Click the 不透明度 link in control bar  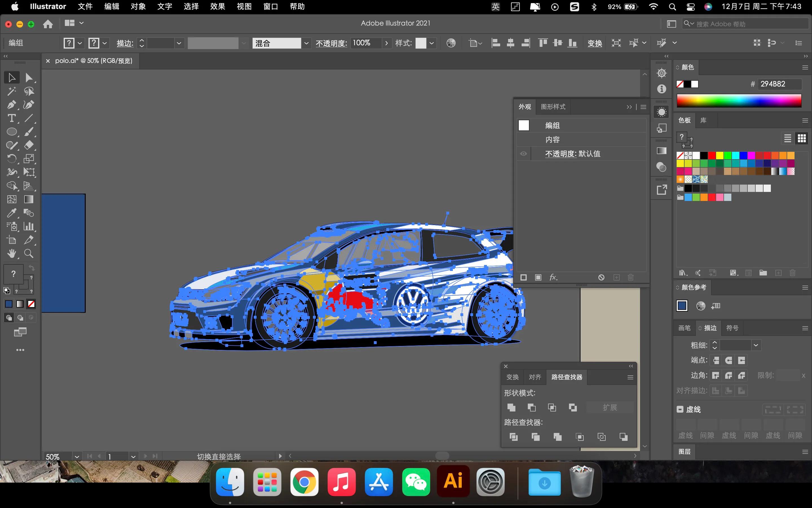point(331,43)
